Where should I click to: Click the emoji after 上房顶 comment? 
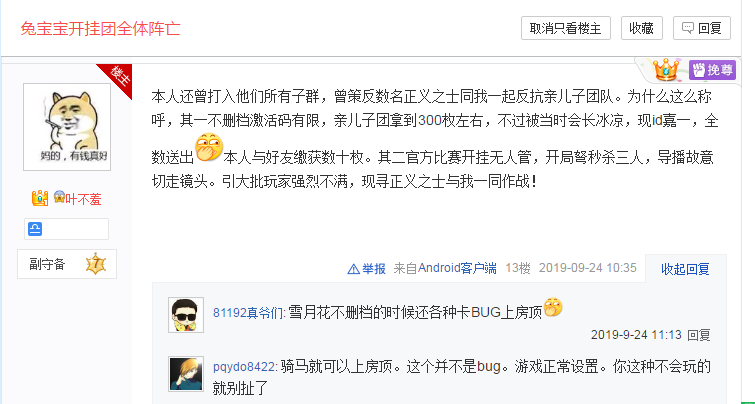click(553, 308)
